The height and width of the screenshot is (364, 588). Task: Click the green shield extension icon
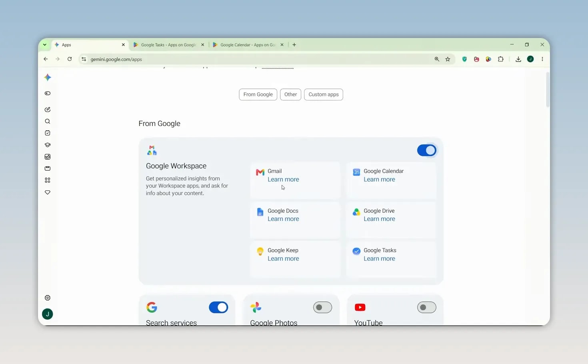point(464,59)
